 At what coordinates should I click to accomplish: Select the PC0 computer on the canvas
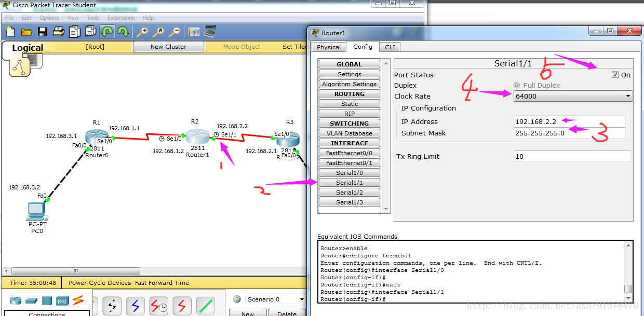(36, 211)
